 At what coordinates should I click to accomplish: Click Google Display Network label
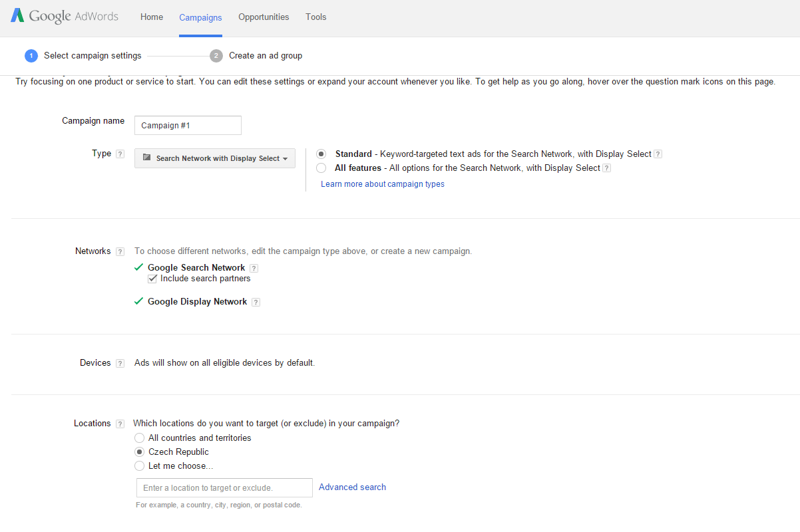[x=198, y=302]
